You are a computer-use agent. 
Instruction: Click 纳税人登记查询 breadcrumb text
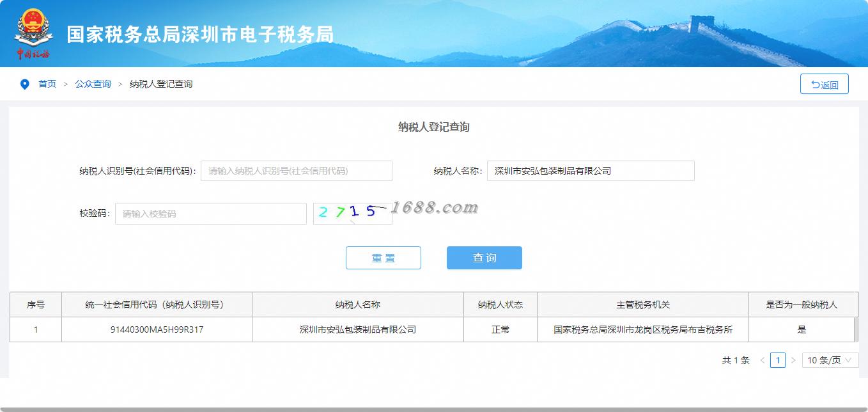click(x=161, y=84)
